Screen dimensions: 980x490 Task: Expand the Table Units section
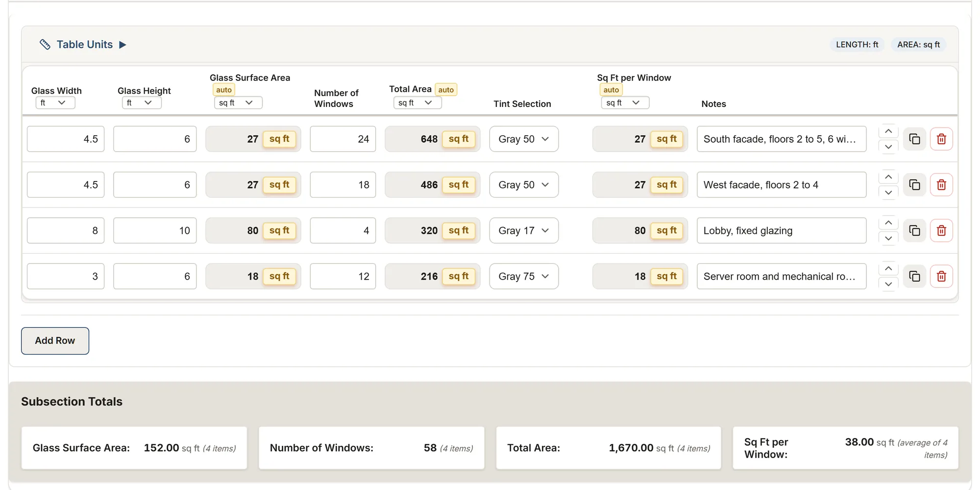point(122,45)
